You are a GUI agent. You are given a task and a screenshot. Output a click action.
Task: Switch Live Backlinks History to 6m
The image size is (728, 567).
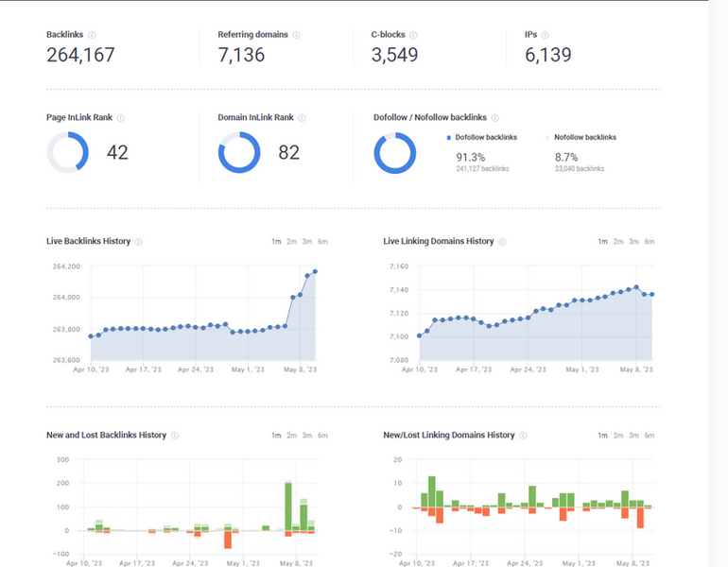(x=322, y=242)
